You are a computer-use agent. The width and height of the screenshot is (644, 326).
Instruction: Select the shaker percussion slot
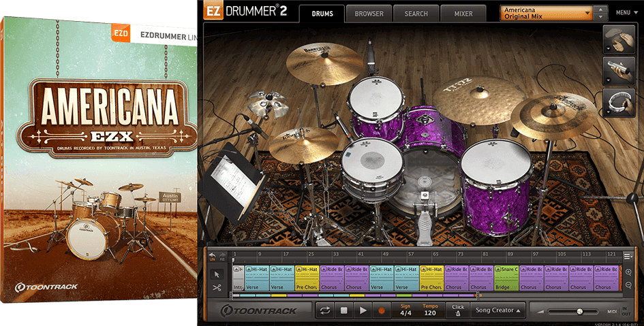pyautogui.click(x=619, y=71)
